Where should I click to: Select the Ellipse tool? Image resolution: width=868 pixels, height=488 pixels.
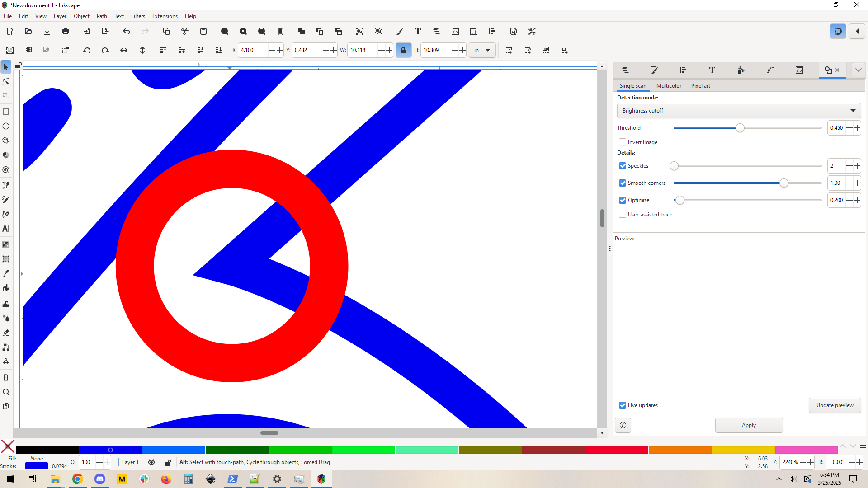tap(6, 126)
